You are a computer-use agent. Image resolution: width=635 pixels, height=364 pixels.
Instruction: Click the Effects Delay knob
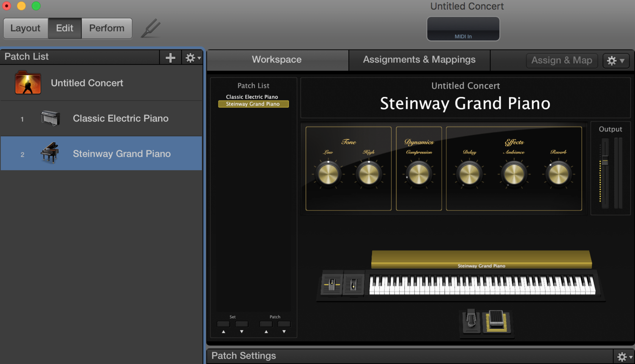[x=469, y=174]
